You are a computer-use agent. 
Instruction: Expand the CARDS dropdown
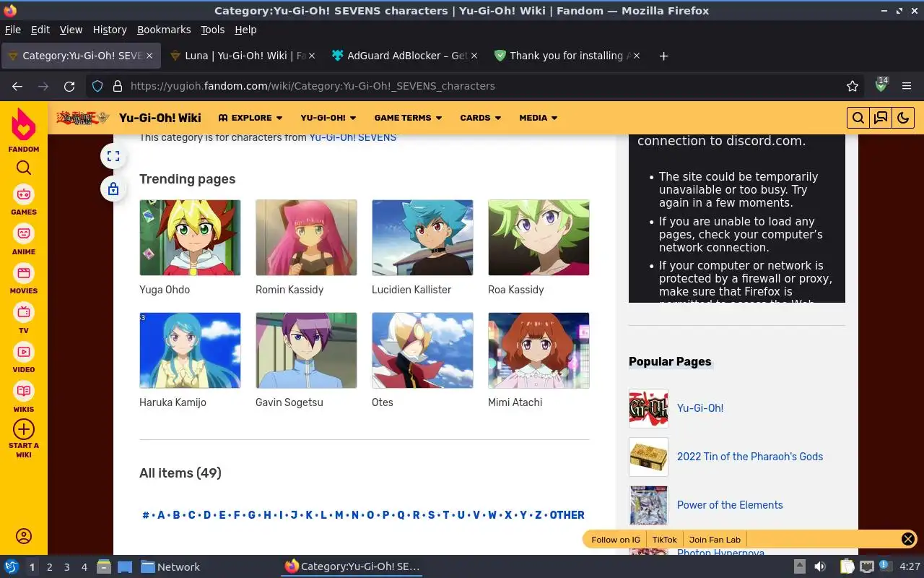click(x=480, y=118)
